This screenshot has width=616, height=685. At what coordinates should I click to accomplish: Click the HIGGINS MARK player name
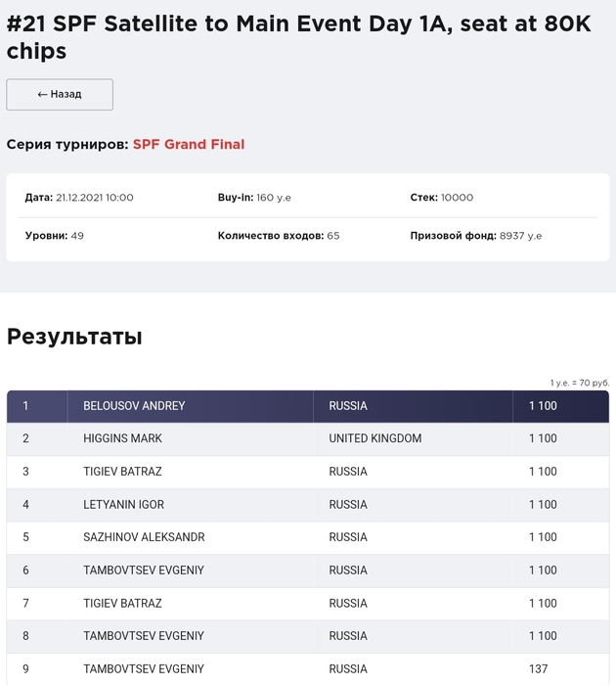click(x=123, y=438)
